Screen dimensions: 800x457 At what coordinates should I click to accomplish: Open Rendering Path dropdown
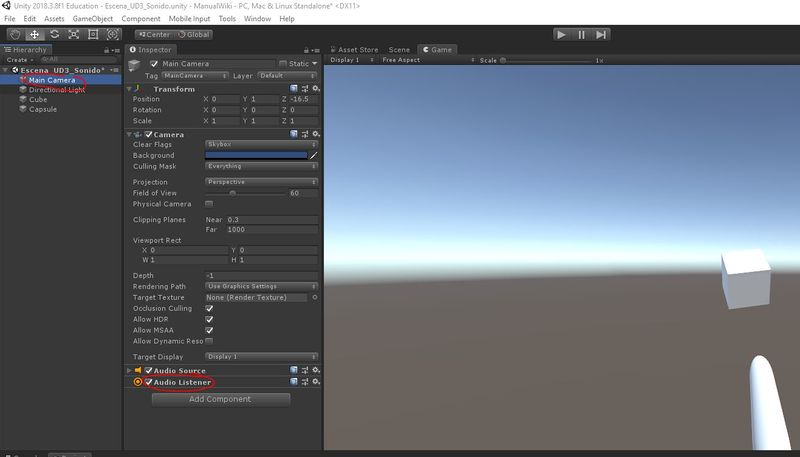point(261,287)
